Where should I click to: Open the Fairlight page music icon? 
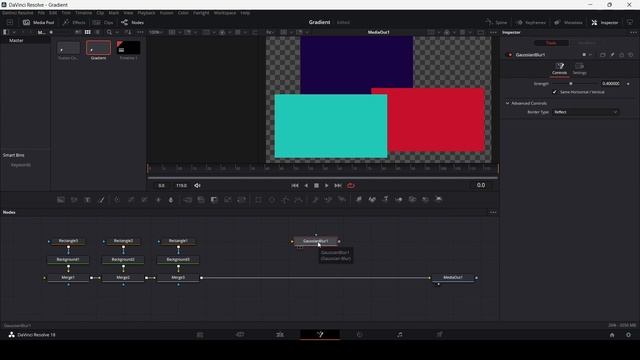[400, 335]
